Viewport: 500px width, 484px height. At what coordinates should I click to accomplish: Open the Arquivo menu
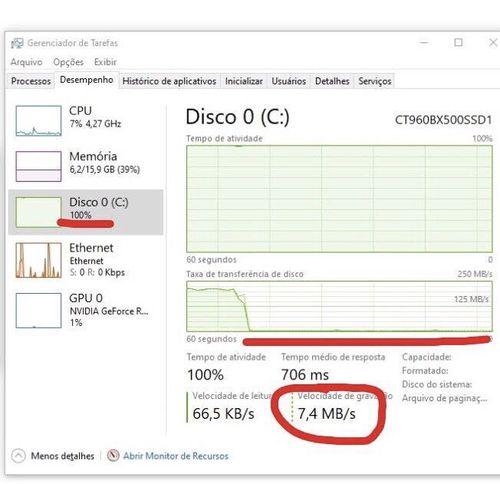pyautogui.click(x=26, y=62)
